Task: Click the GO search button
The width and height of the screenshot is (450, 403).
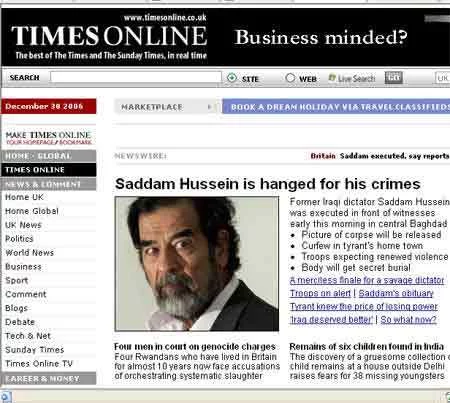Action: 393,78
